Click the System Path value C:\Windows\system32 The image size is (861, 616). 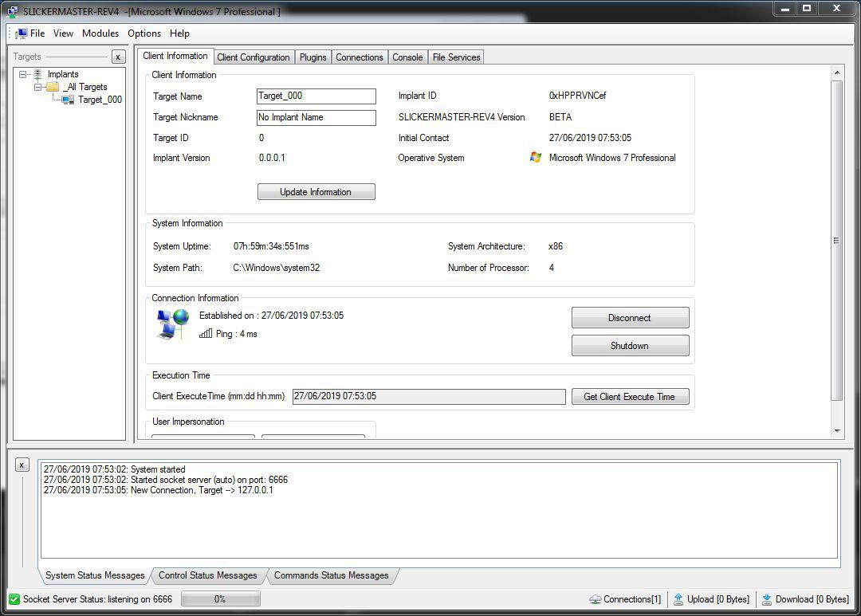[x=276, y=268]
